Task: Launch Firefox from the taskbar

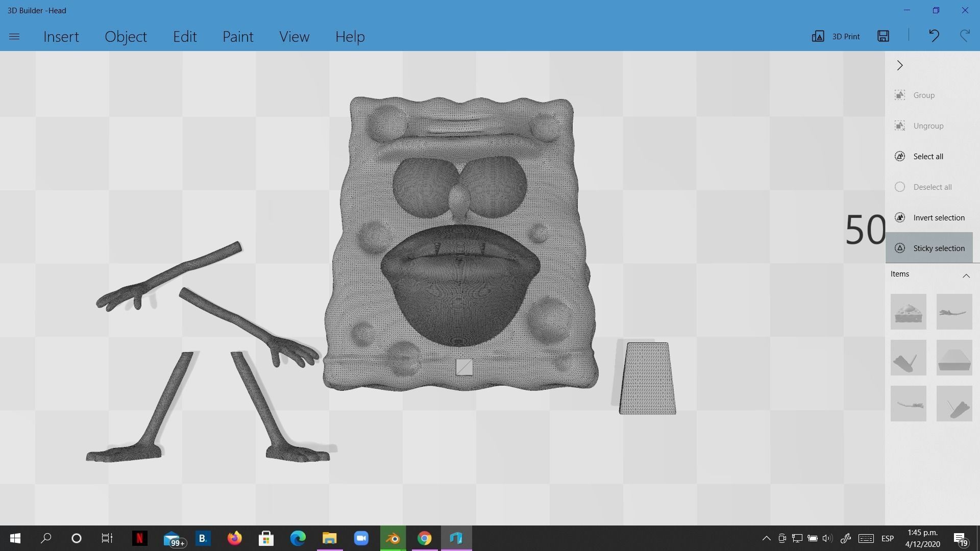Action: [x=234, y=538]
